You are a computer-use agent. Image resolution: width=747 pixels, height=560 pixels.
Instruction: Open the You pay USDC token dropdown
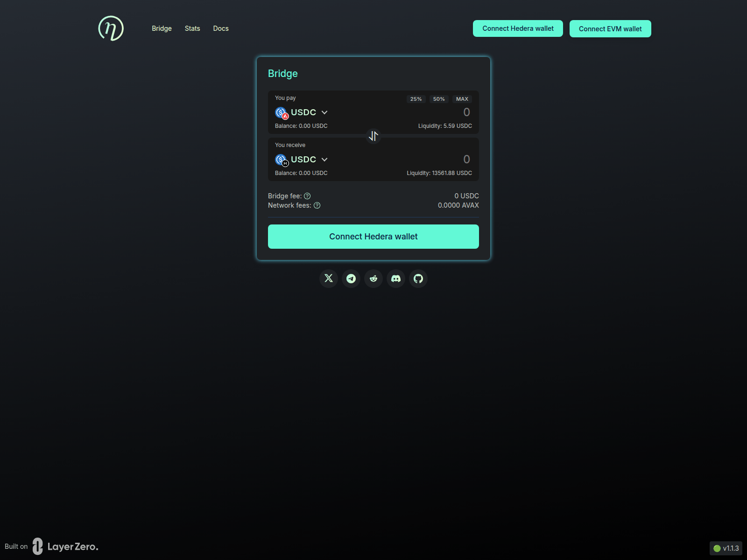[302, 112]
